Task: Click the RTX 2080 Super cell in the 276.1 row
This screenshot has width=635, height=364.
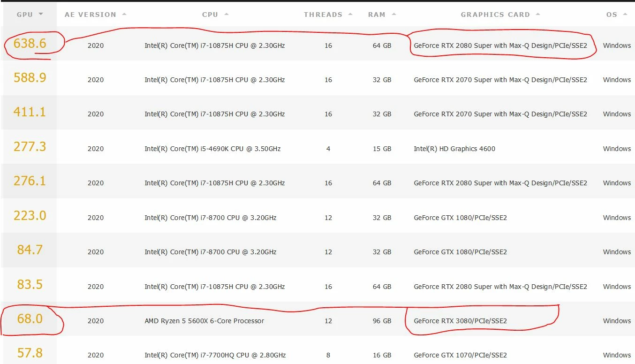Action: [x=500, y=183]
